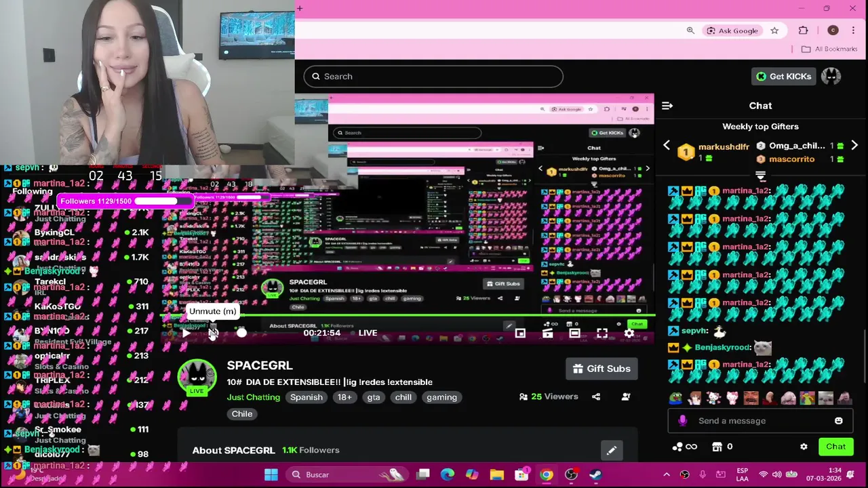Open the emote picker smiley
Screen dimensions: 868x488
[839, 421]
